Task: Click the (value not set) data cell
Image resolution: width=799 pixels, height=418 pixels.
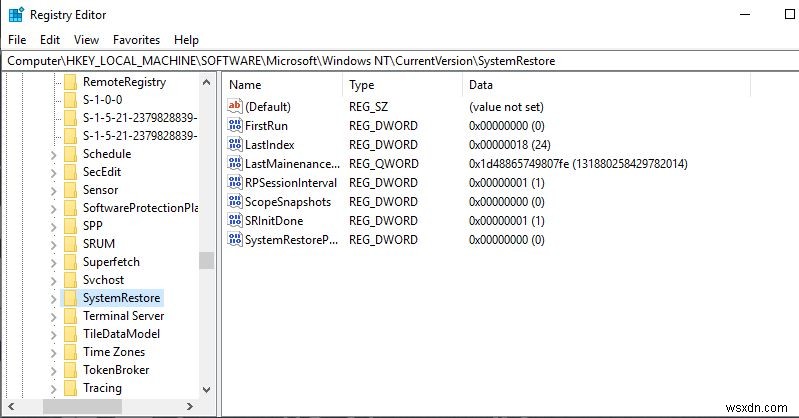Action: (x=506, y=107)
